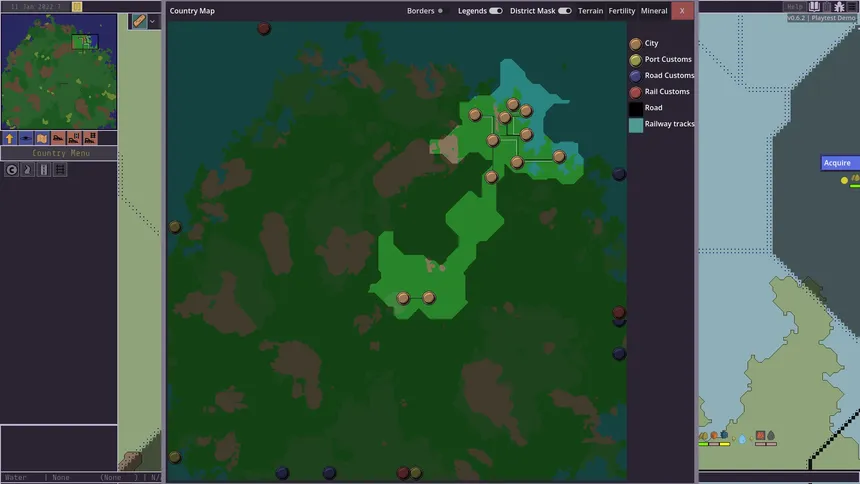Click the light blue water drop resource icon

[x=742, y=439]
